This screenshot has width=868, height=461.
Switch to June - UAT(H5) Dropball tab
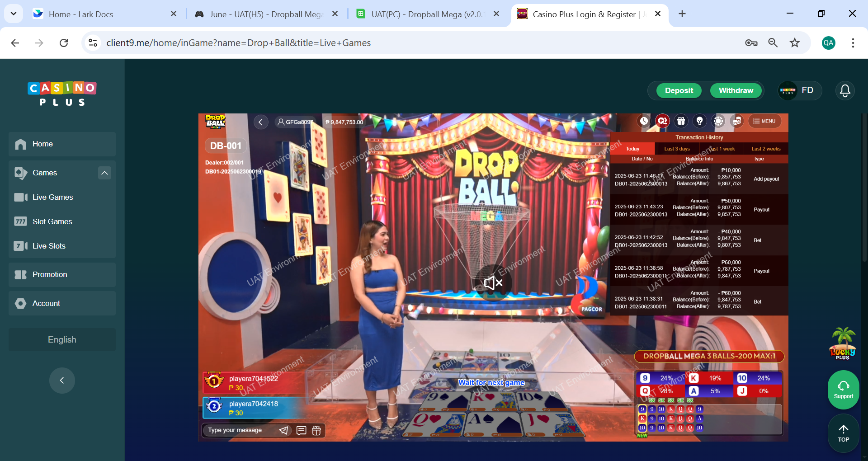point(267,14)
